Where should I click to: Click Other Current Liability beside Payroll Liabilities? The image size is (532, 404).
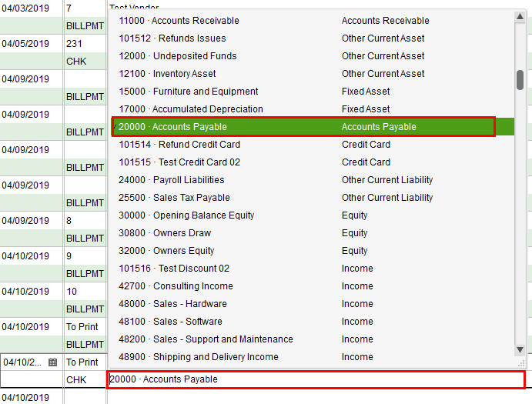tap(387, 180)
